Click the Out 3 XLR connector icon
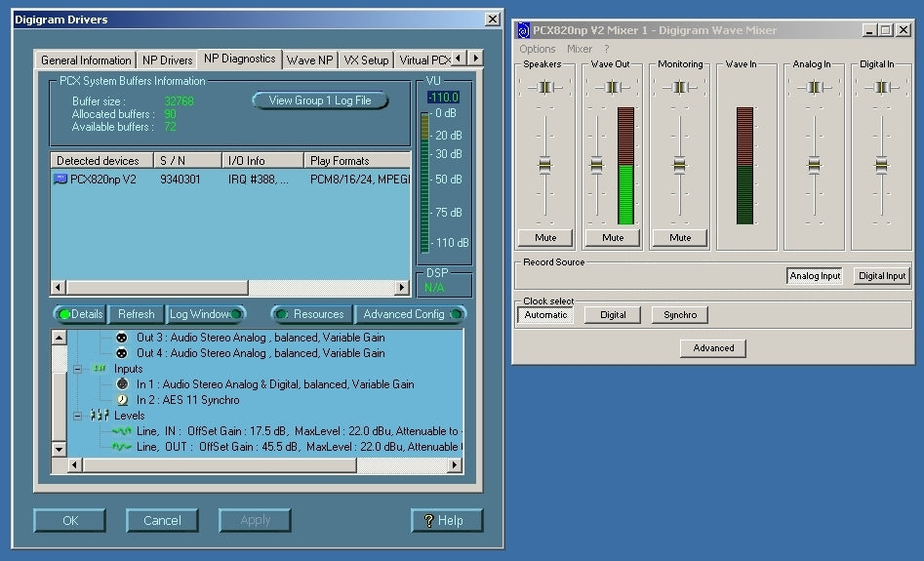Viewport: 924px width, 561px height. 121,338
